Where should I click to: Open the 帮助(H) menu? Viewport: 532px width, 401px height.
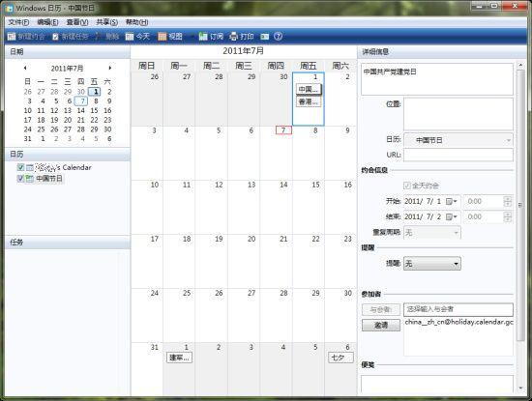click(x=136, y=22)
